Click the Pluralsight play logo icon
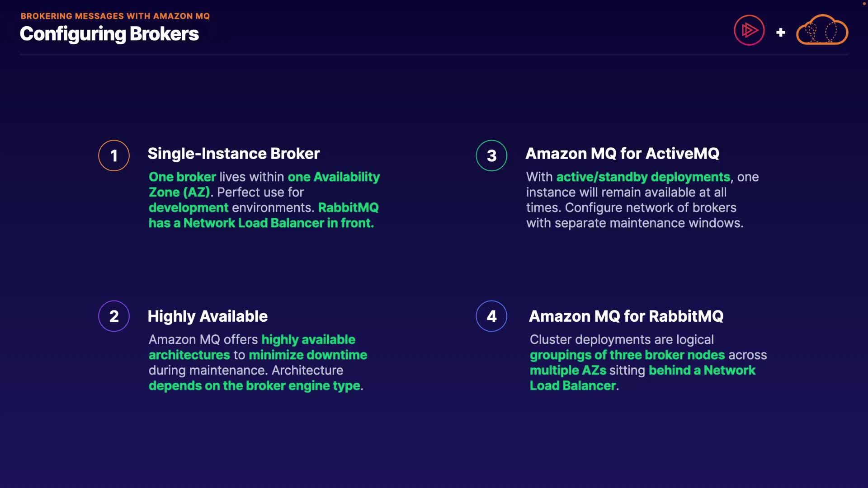The width and height of the screenshot is (868, 488). (x=749, y=31)
